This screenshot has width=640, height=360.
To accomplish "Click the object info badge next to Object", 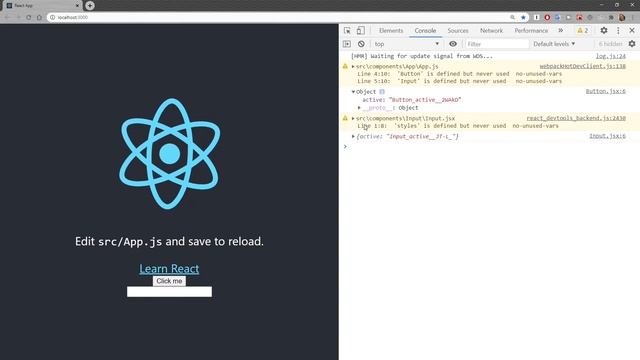I will 382,92.
